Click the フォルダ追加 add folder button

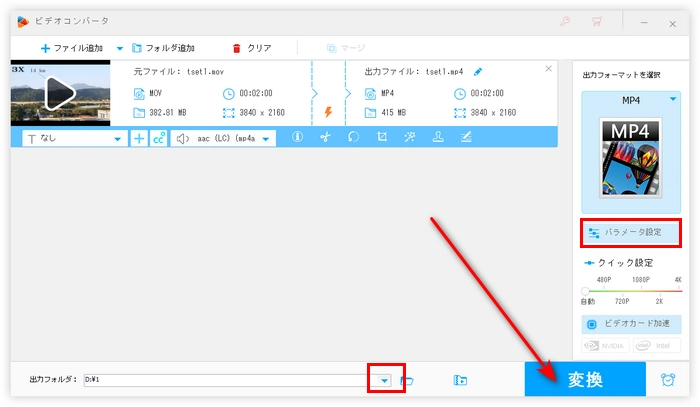(x=163, y=48)
